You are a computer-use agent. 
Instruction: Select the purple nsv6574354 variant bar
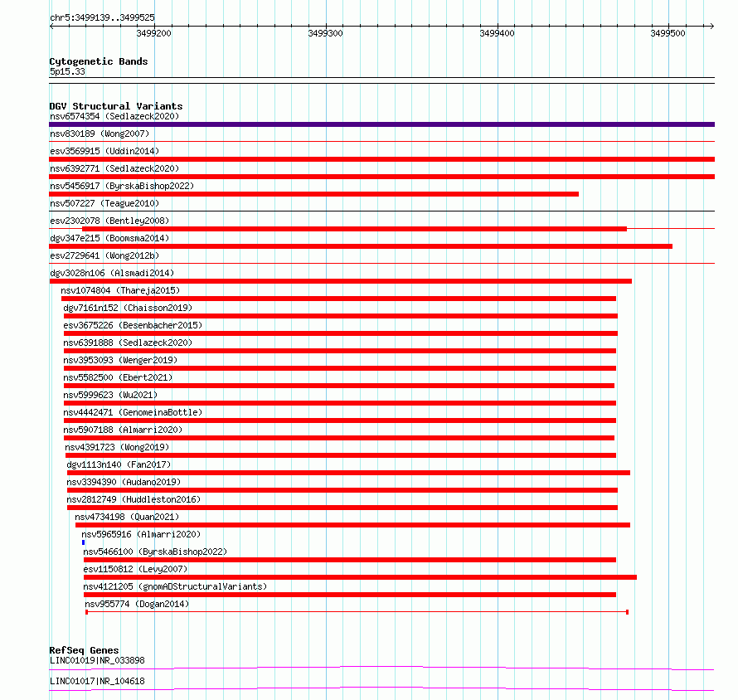[x=381, y=124]
